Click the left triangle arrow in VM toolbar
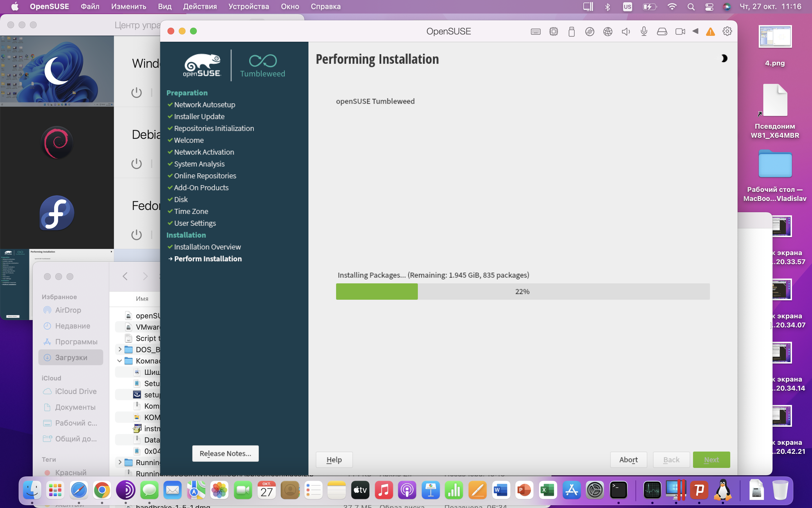This screenshot has width=812, height=508. [x=696, y=31]
